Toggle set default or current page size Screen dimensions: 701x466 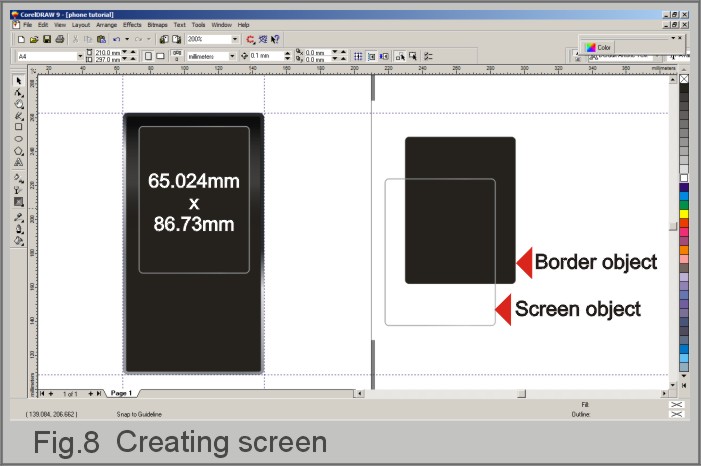click(177, 56)
